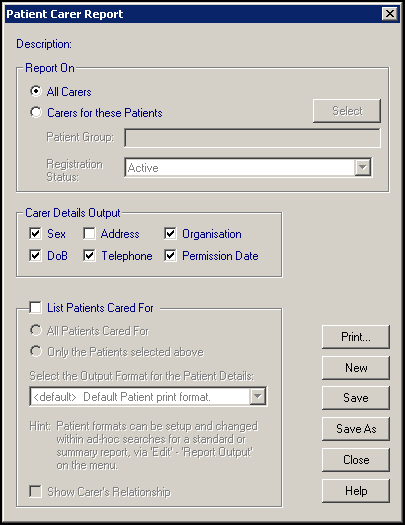The width and height of the screenshot is (405, 525).
Task: Select the All Carers radio button
Action: (x=36, y=91)
